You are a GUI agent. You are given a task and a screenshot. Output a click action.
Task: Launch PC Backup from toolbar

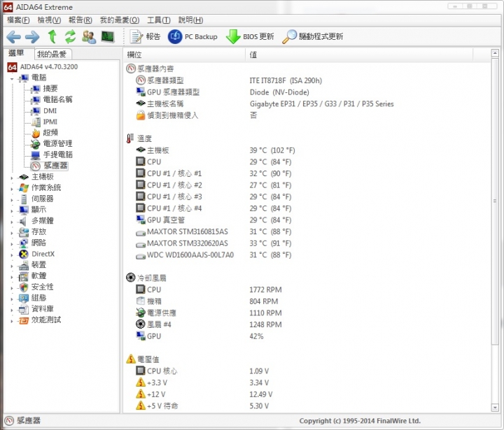click(192, 36)
